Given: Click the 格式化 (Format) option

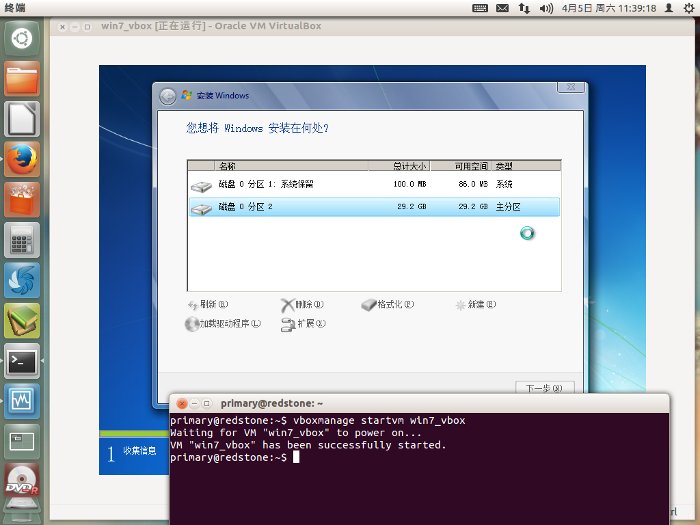Looking at the screenshot, I should 388,304.
